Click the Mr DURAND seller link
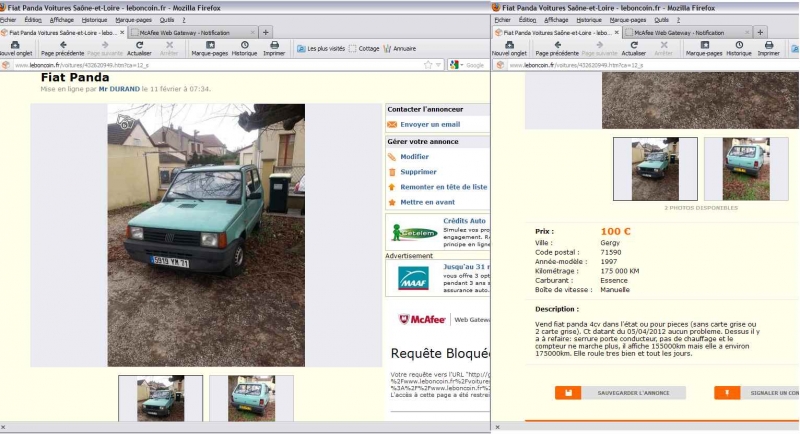The width and height of the screenshot is (800, 434). pos(119,89)
